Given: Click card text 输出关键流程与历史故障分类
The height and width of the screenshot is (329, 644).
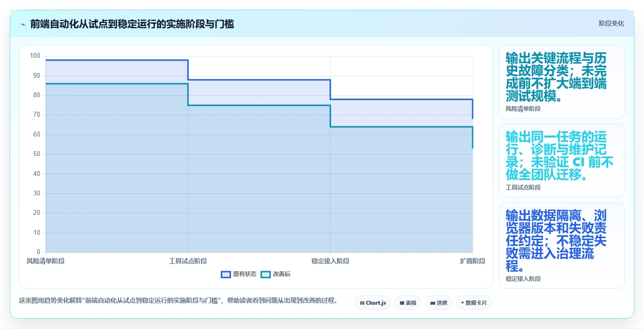Looking at the screenshot, I should point(556,77).
